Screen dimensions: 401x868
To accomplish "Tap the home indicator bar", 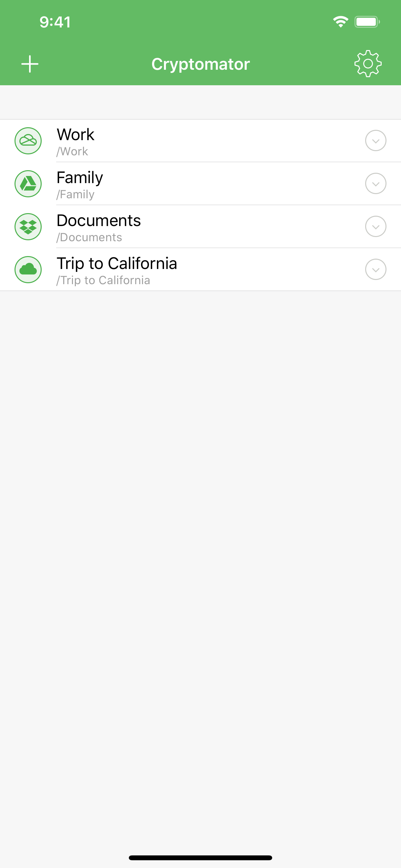I will pos(200,858).
